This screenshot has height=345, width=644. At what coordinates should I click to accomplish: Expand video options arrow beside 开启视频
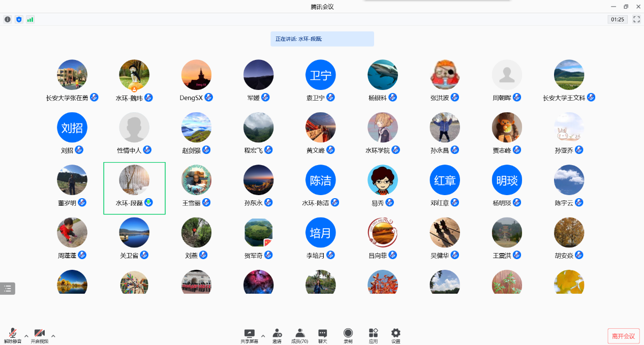[53, 335]
